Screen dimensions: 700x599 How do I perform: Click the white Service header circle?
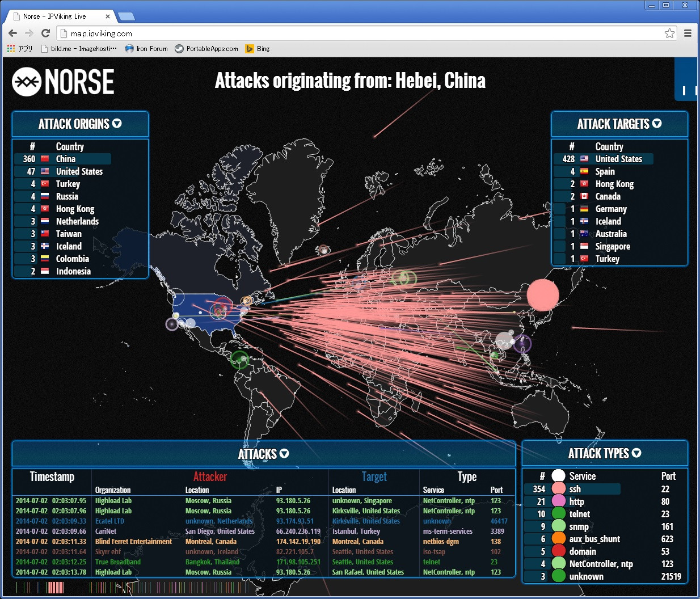559,476
